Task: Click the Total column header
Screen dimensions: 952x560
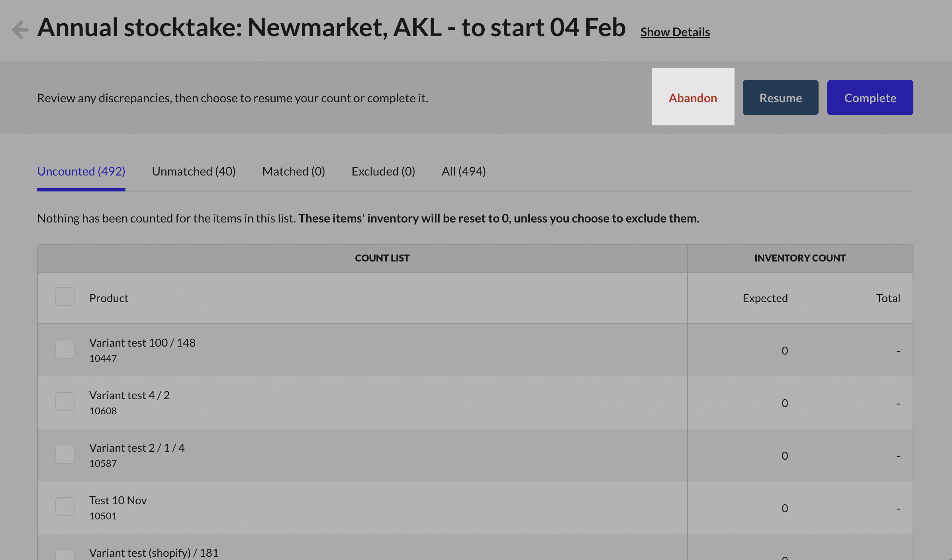Action: (888, 298)
